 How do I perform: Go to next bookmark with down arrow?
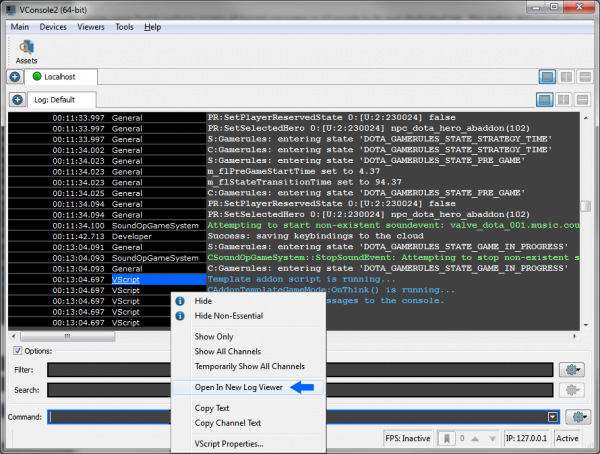click(x=492, y=439)
